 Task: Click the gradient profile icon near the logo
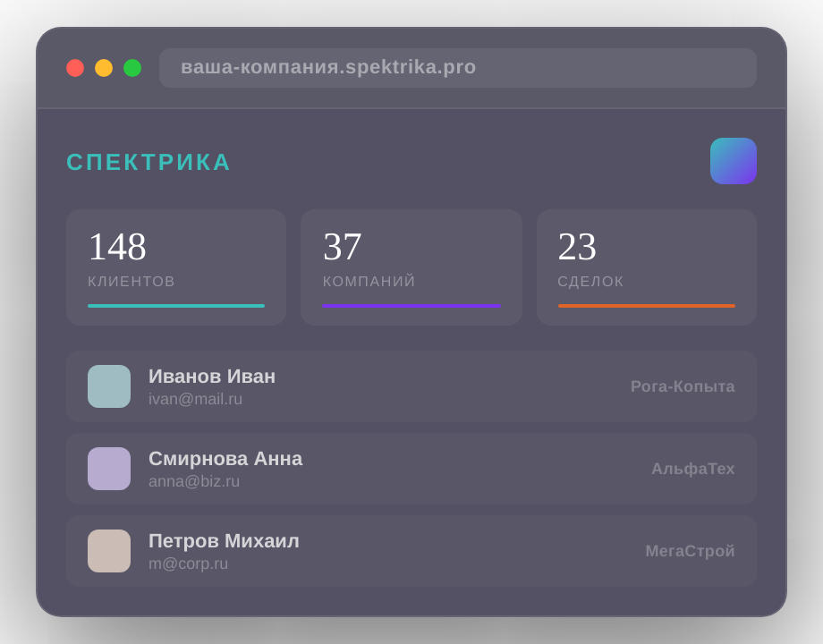coord(733,161)
